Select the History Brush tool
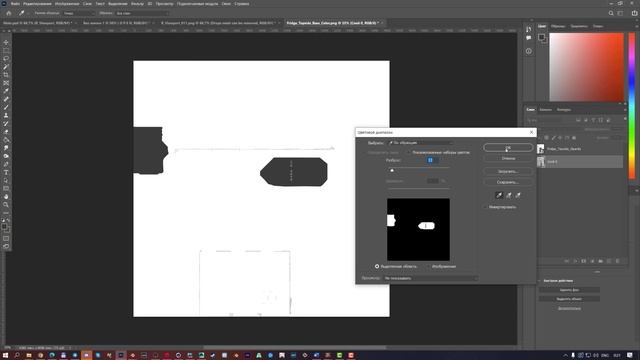This screenshot has width=640, height=360. pyautogui.click(x=6, y=124)
